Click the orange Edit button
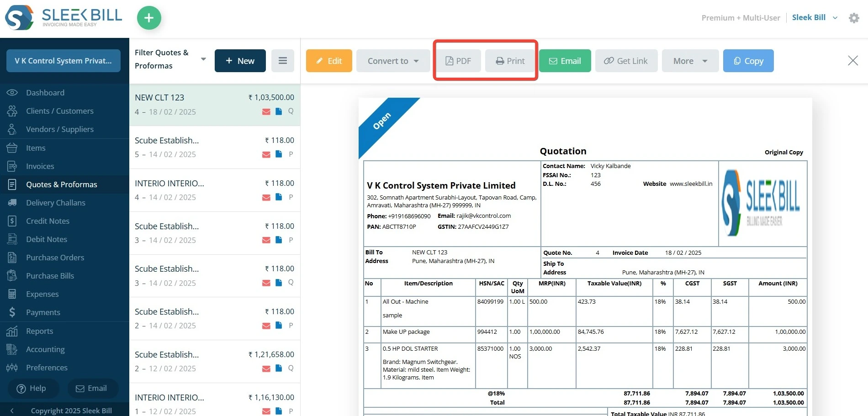The image size is (868, 416). coord(329,61)
